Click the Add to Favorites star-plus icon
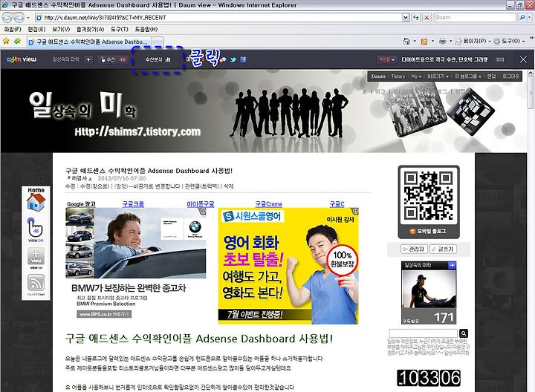535x392 pixels. (x=16, y=42)
